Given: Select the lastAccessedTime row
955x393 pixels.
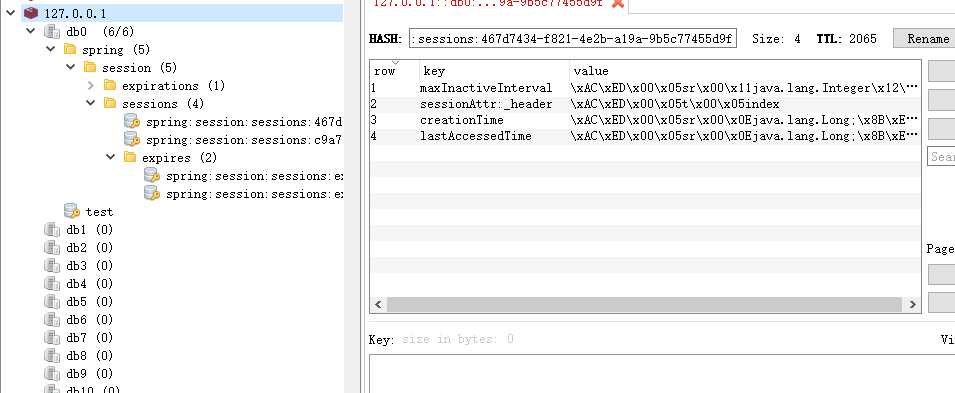Looking at the screenshot, I should point(645,136).
